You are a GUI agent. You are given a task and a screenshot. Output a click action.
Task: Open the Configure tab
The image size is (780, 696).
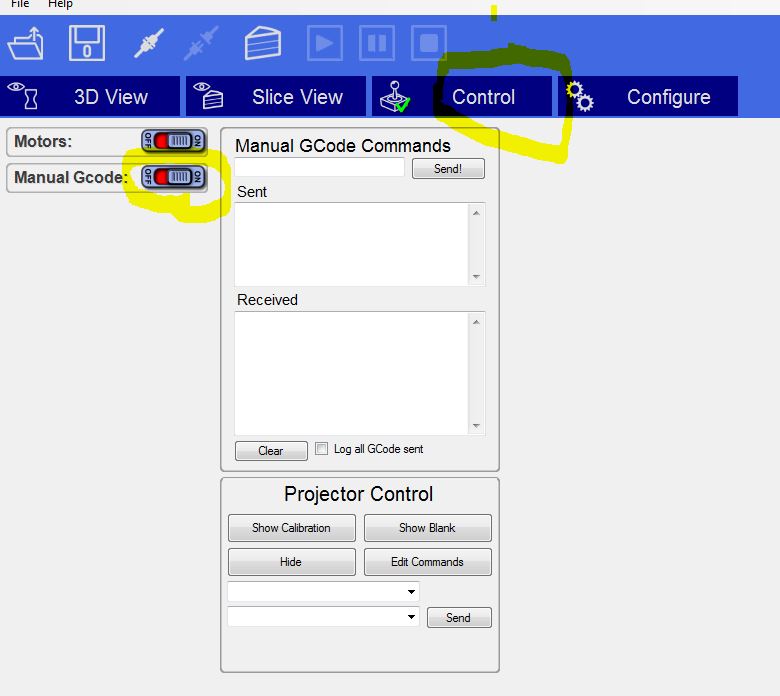pyautogui.click(x=648, y=97)
